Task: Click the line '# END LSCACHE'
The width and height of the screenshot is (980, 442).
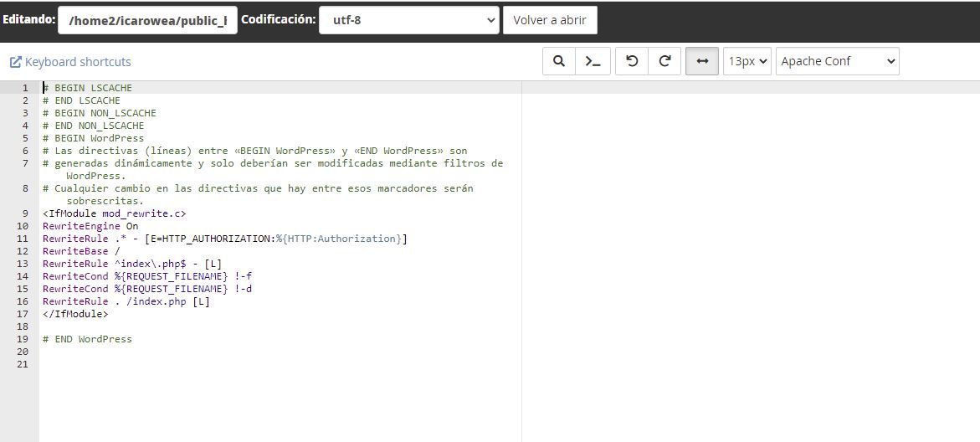Action: point(81,100)
